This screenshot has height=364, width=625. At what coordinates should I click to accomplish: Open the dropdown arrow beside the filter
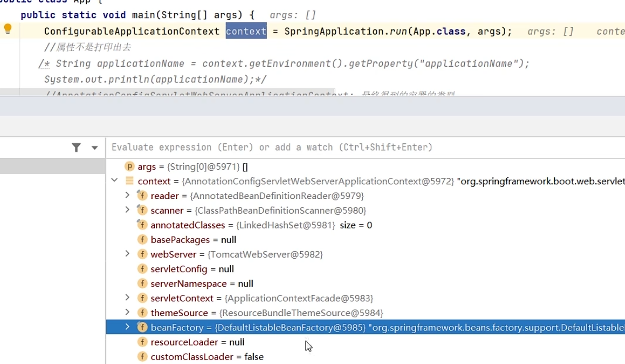point(94,148)
